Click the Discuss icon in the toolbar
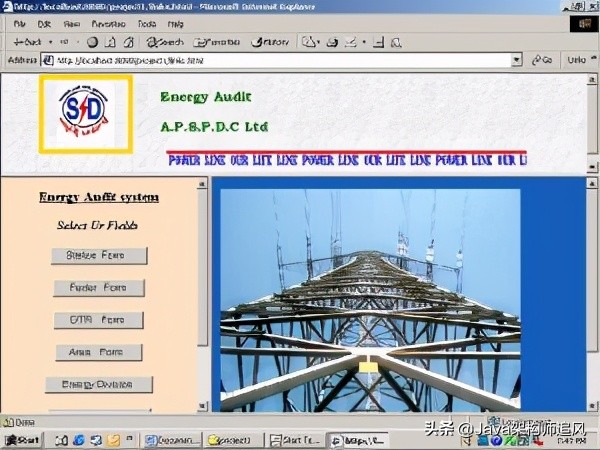The image size is (600, 450). pos(378,42)
